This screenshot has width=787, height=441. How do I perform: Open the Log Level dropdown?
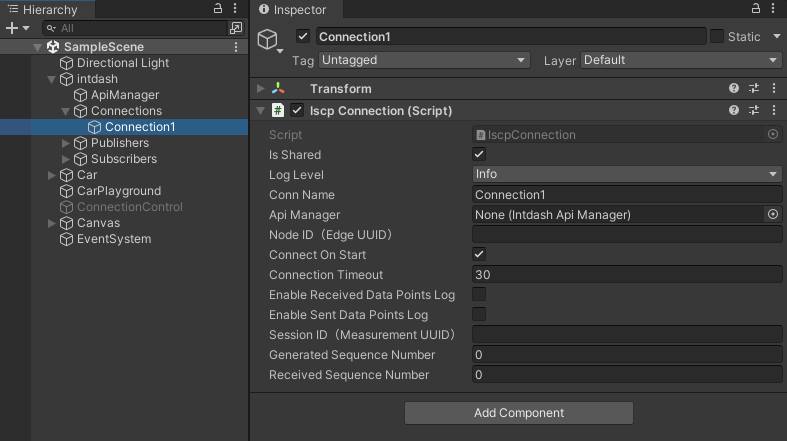point(627,174)
